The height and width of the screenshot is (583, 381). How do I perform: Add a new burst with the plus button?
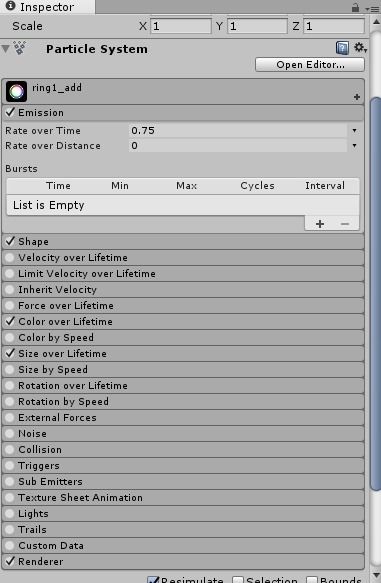320,224
